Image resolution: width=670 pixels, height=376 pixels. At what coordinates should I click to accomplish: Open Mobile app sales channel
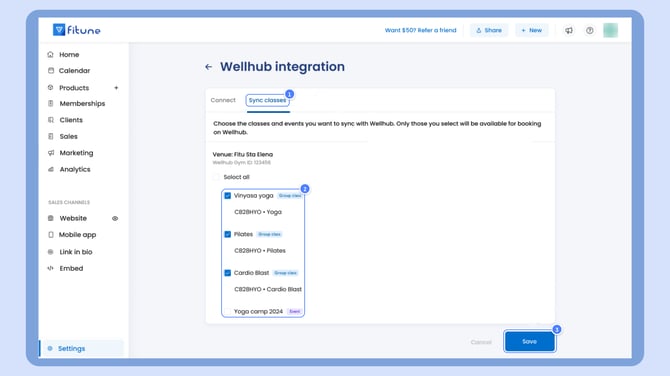77,235
